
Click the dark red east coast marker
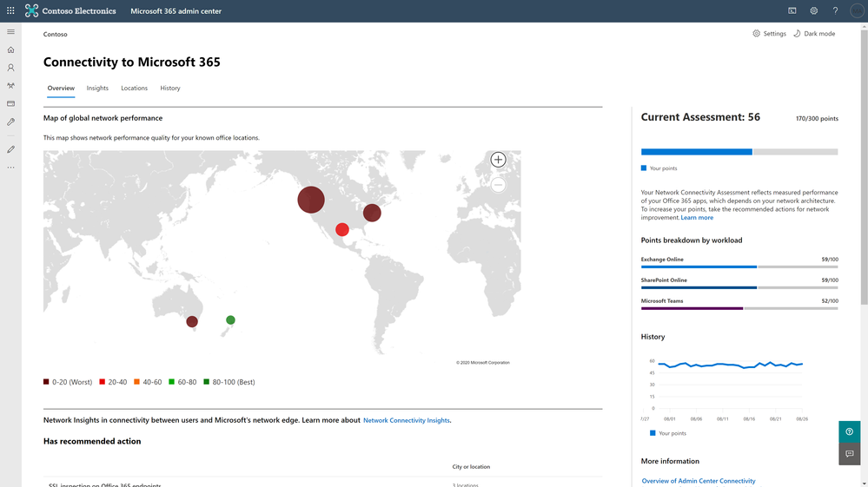(372, 213)
